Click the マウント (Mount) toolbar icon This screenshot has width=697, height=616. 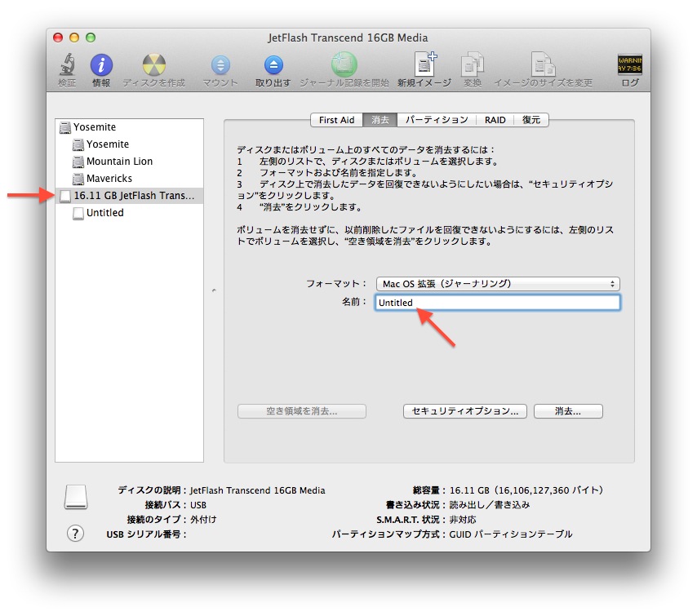point(220,65)
